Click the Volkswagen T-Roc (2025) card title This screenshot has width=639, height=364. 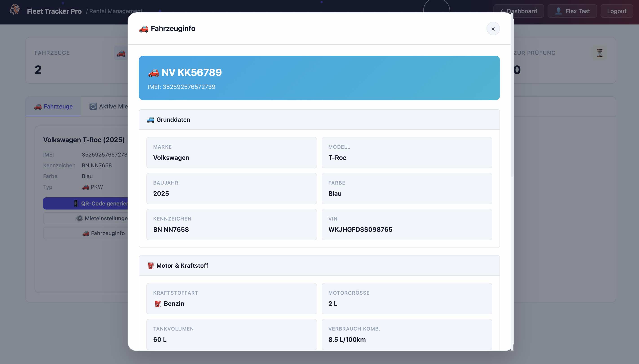click(x=84, y=140)
